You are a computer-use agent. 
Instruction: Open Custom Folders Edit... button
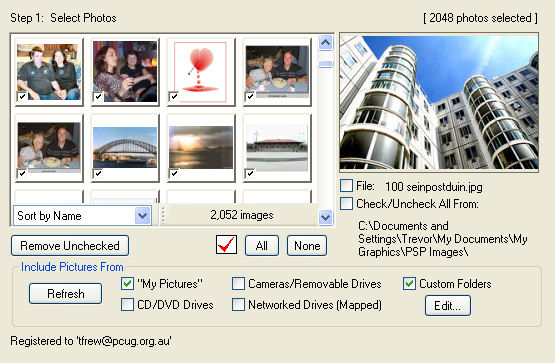click(448, 306)
